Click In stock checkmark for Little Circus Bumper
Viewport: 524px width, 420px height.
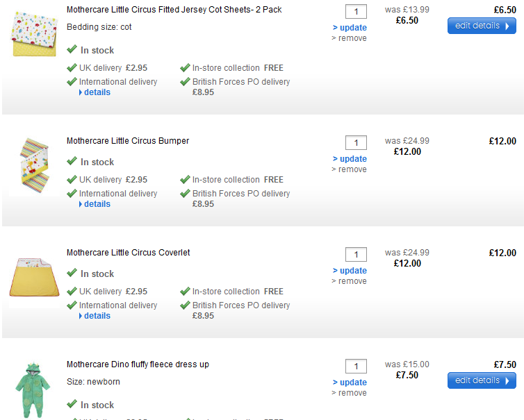72,162
